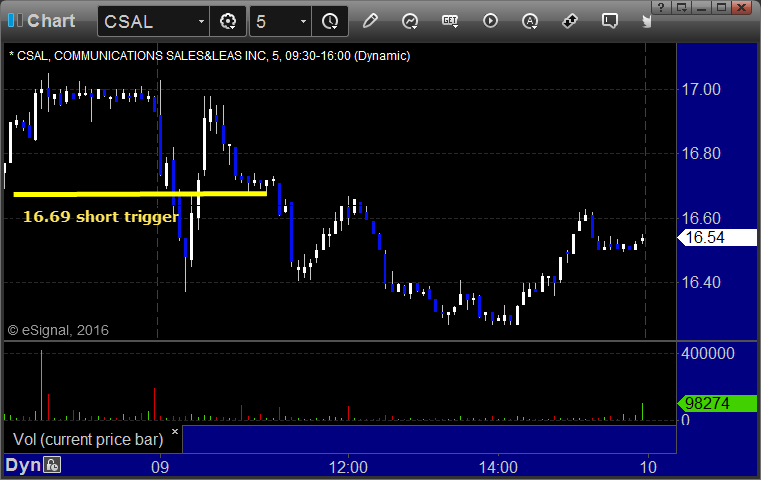Click the '16.69 short trigger' annotation text
This screenshot has height=480, width=761.
(x=101, y=216)
